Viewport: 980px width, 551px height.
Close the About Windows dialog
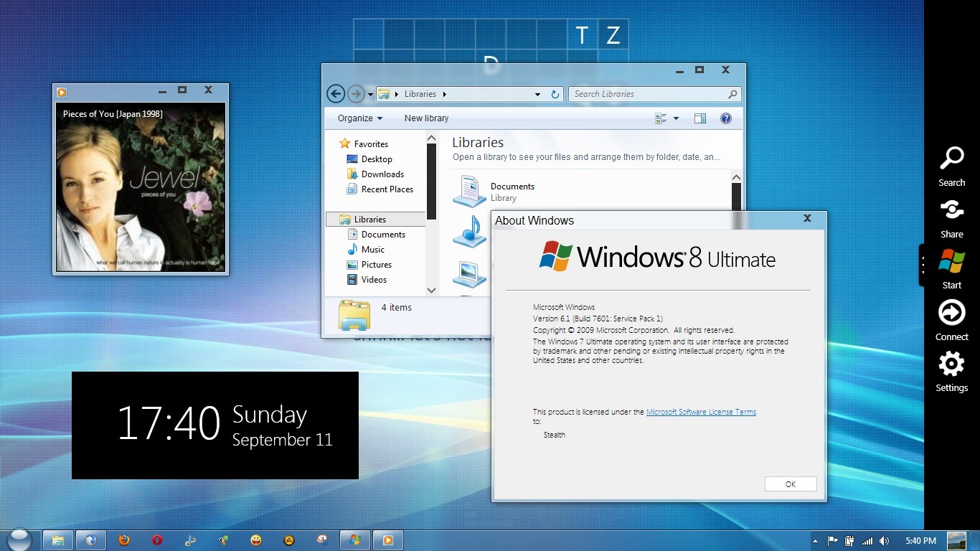[x=807, y=219]
